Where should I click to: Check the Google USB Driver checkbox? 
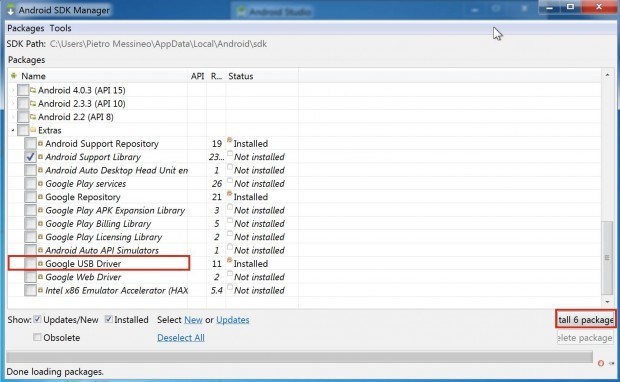click(x=30, y=264)
